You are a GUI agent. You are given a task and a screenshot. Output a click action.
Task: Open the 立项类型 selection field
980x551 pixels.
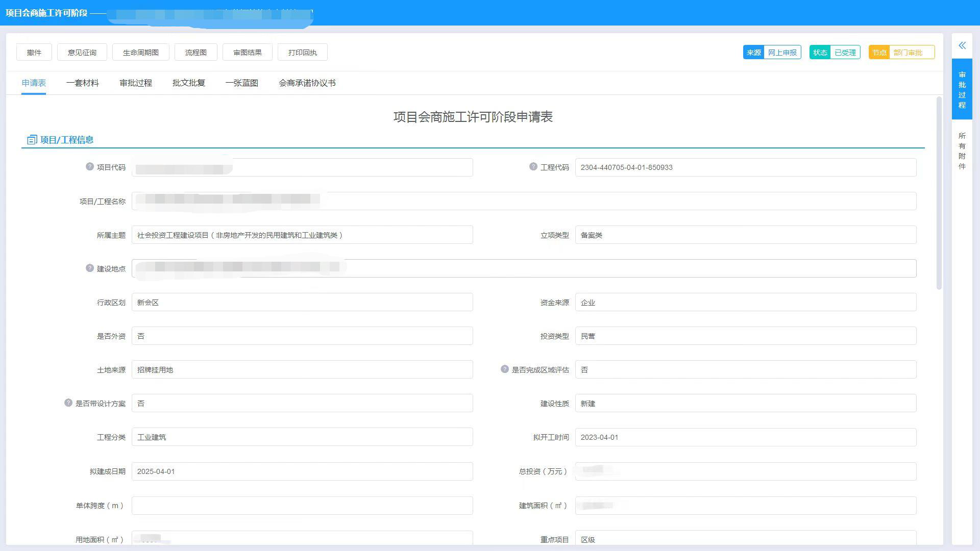pyautogui.click(x=745, y=235)
